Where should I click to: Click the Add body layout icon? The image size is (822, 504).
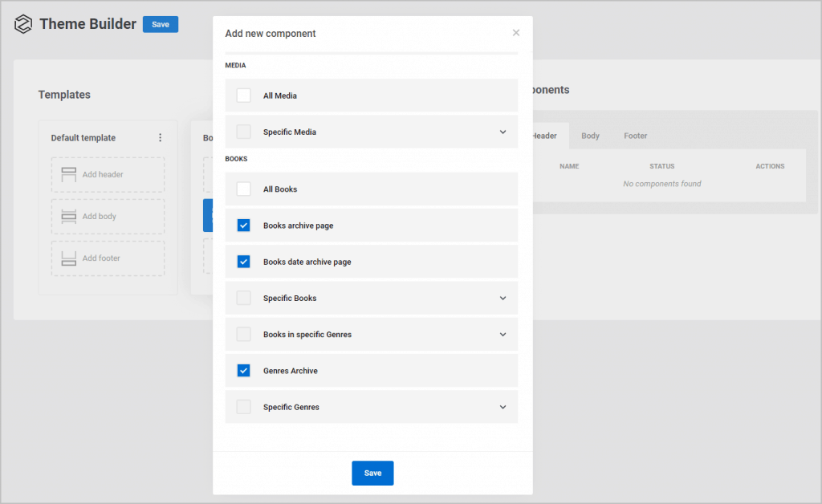69,216
